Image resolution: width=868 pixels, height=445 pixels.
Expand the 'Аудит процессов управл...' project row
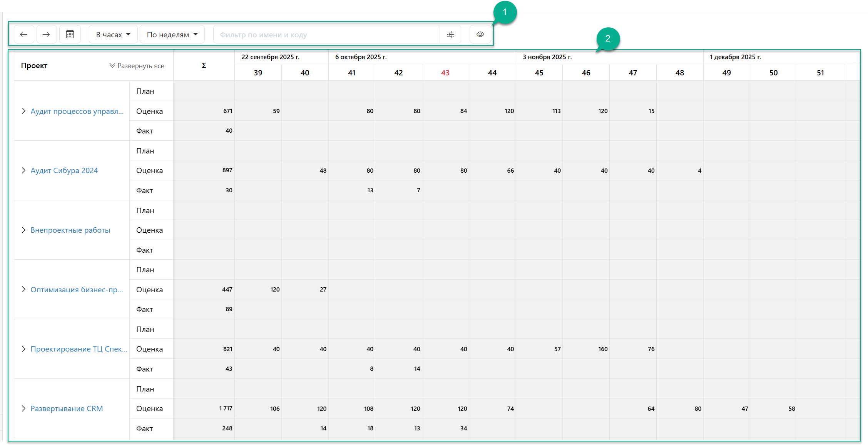(x=23, y=111)
